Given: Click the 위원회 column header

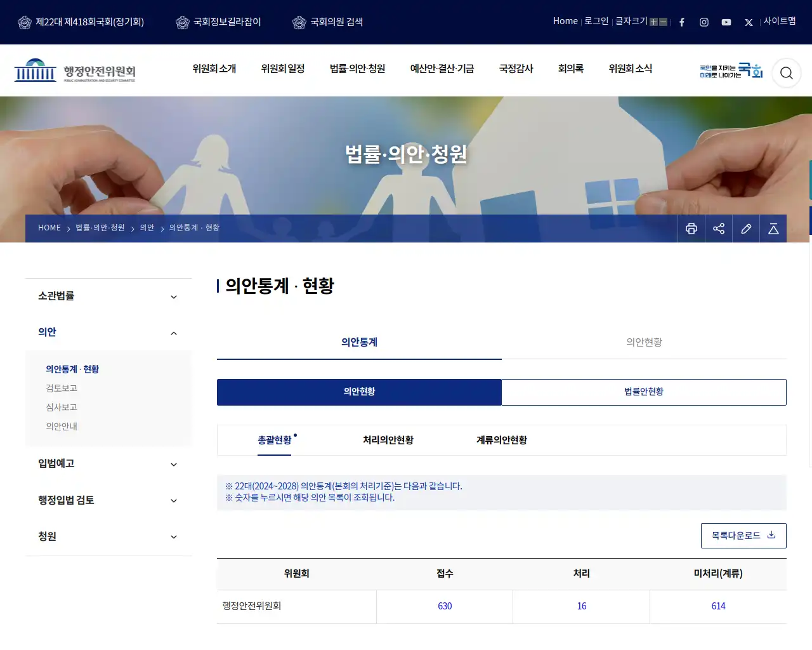Looking at the screenshot, I should pyautogui.click(x=296, y=574).
